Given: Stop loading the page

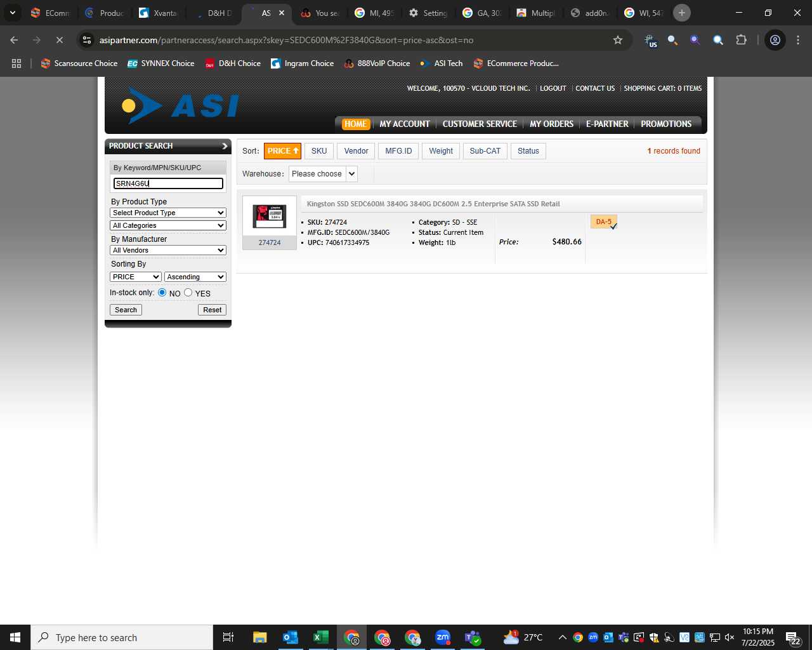Looking at the screenshot, I should click(60, 40).
